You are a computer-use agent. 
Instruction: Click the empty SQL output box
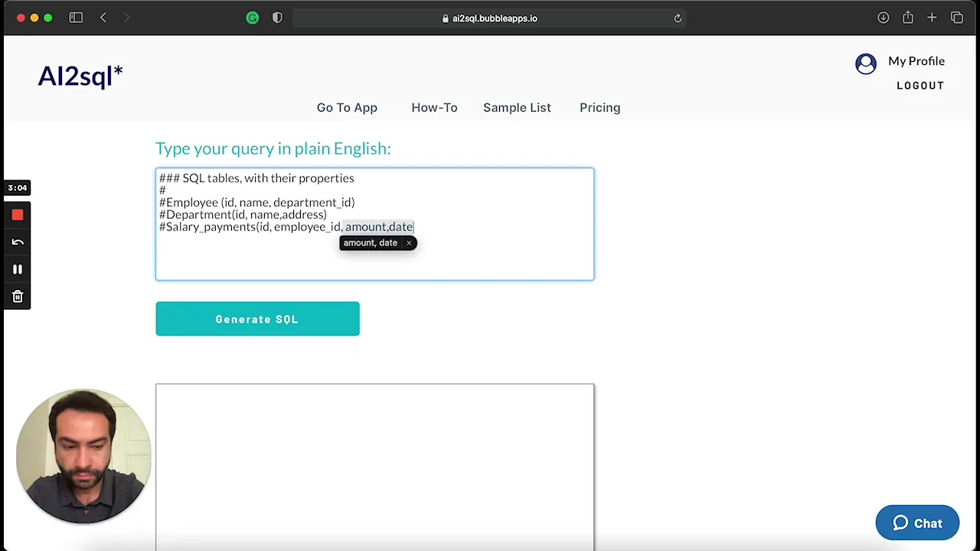[x=374, y=467]
